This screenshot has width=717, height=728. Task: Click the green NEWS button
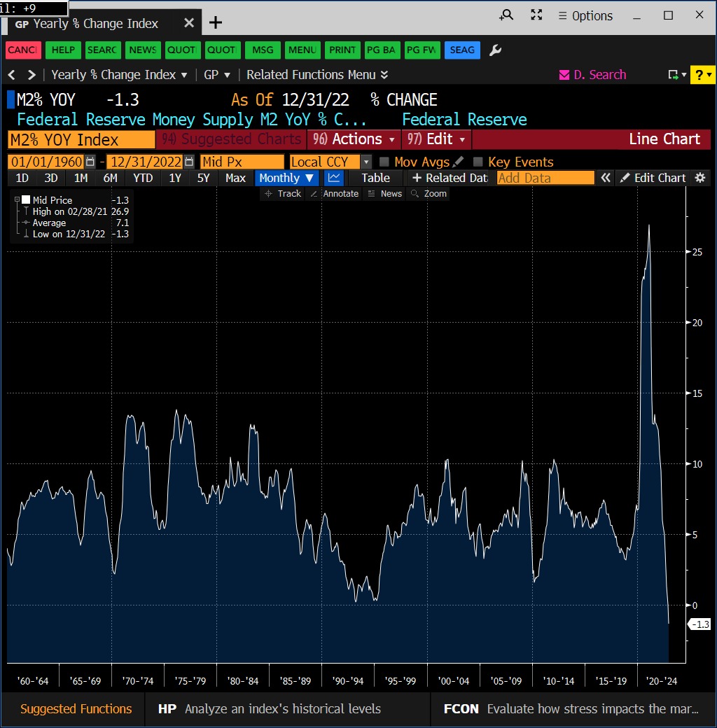coord(143,50)
